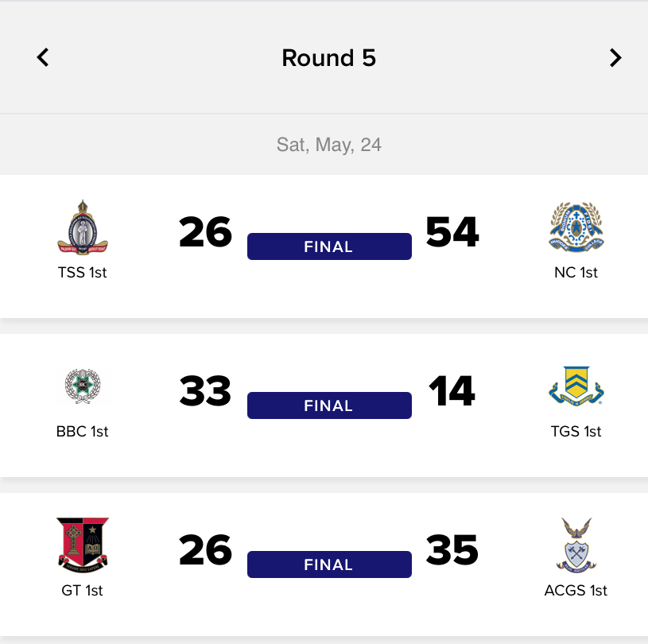The image size is (648, 644).
Task: Click the Sat, May, 24 date header
Action: tap(329, 145)
